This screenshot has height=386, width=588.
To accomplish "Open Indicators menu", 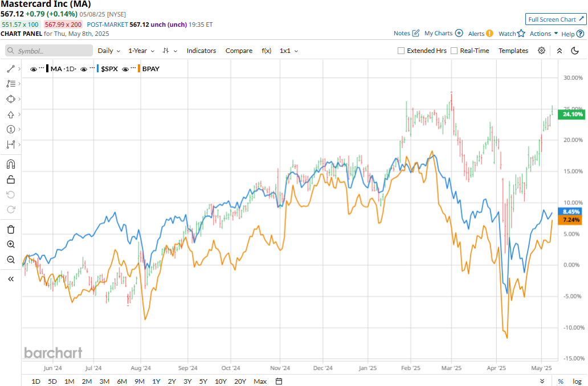I will 201,51.
